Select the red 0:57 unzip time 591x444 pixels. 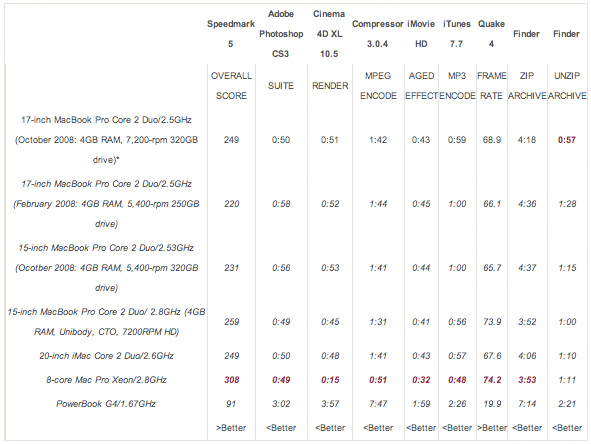(567, 140)
